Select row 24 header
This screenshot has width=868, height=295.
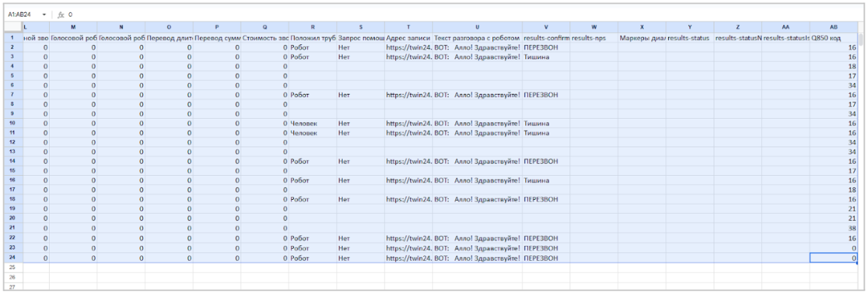coord(12,257)
